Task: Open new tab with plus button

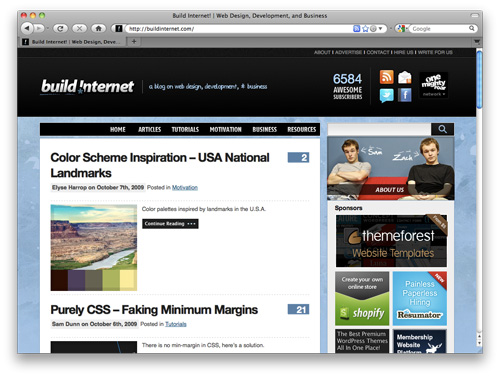Action: coord(134,42)
